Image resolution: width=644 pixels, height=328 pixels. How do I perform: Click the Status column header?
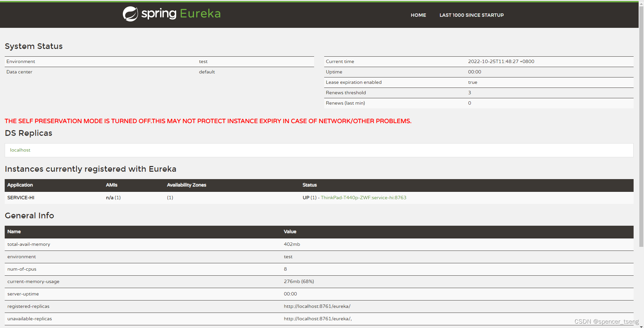(310, 185)
